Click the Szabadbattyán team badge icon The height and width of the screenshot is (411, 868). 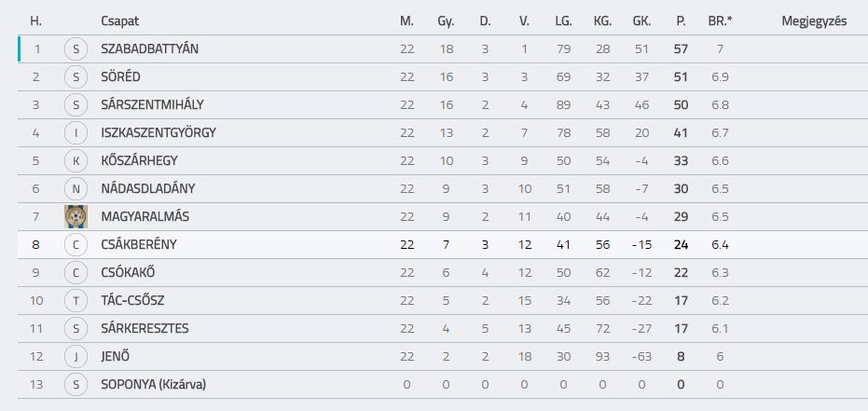coord(76,49)
